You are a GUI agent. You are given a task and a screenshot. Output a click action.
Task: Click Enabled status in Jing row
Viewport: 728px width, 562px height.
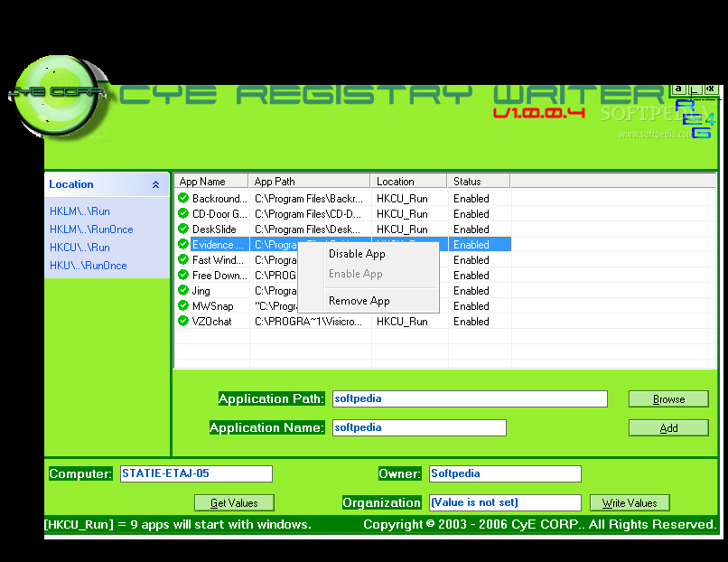click(x=471, y=291)
